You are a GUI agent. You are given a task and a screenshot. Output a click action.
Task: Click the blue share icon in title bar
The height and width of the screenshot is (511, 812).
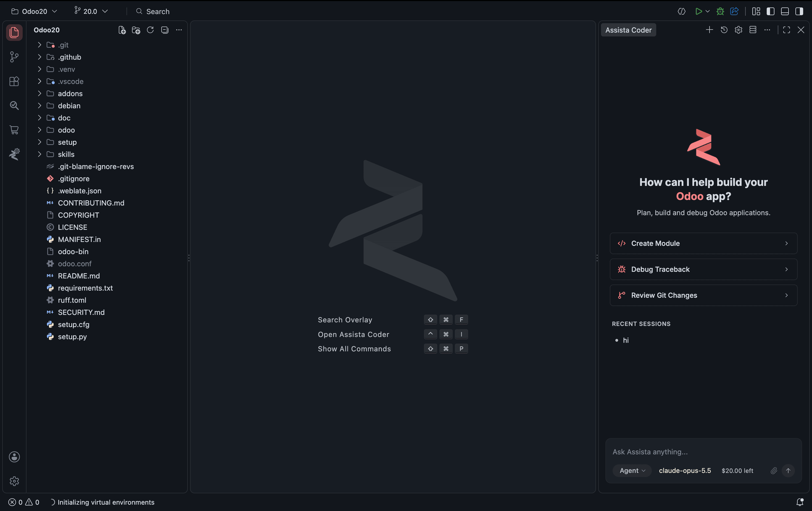pyautogui.click(x=734, y=12)
